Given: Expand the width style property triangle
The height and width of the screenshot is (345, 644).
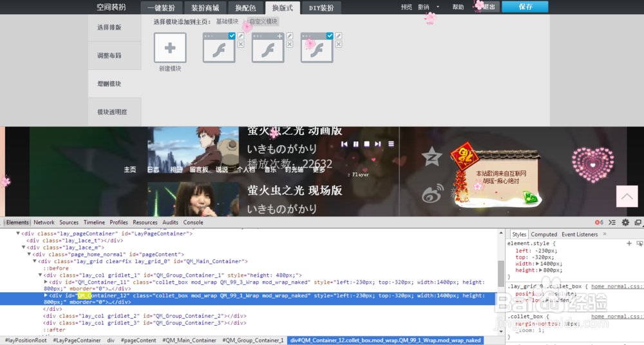Looking at the screenshot, I should [x=537, y=264].
